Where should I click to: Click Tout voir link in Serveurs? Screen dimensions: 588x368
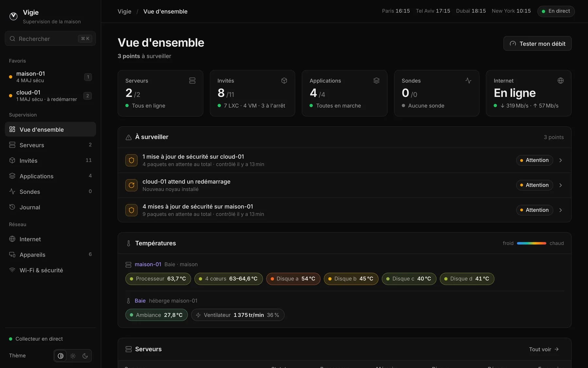point(544,349)
